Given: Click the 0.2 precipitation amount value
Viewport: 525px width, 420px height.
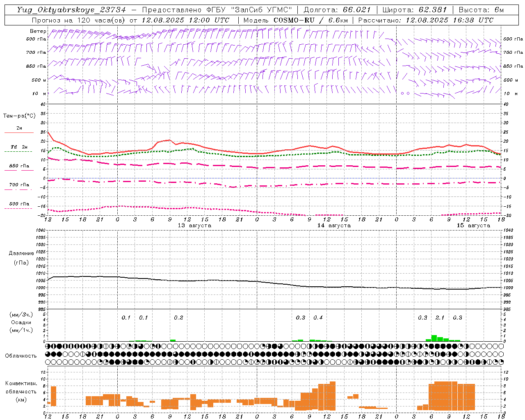Looking at the screenshot, I should pyautogui.click(x=178, y=318).
